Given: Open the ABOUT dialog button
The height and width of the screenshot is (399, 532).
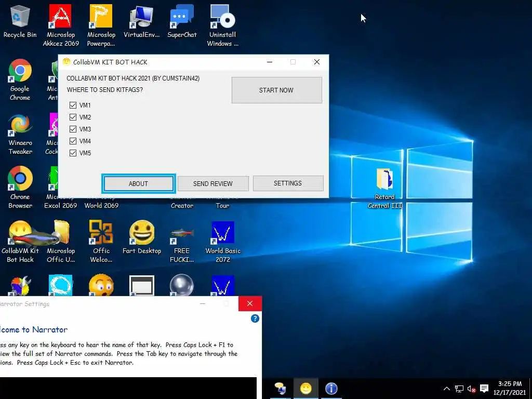Looking at the screenshot, I should [138, 183].
